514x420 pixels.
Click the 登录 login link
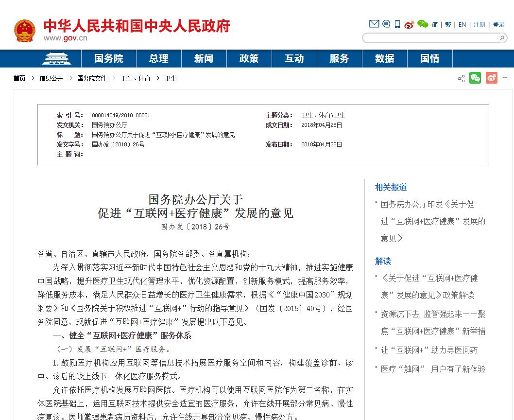(x=498, y=25)
